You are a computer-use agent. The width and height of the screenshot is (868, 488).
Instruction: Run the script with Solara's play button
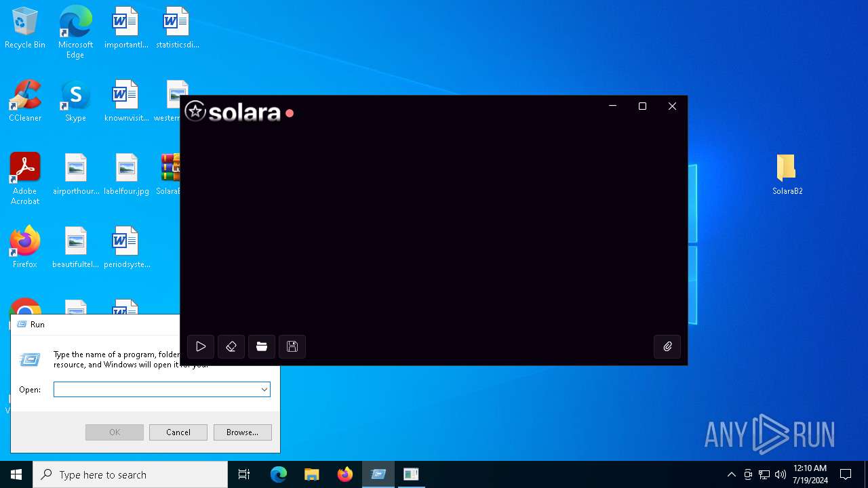click(x=201, y=346)
